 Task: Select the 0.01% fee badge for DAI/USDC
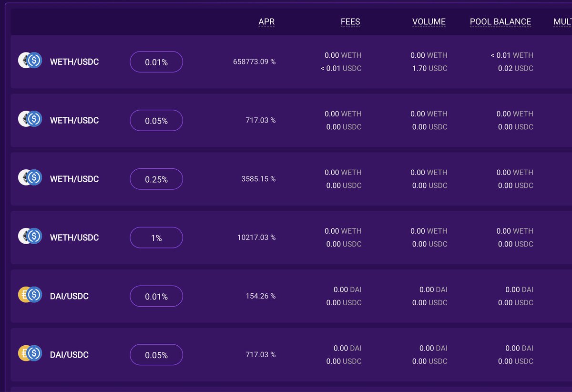click(x=156, y=296)
